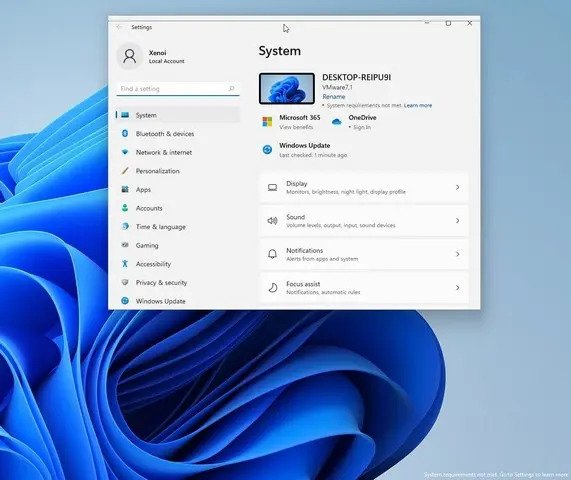Click the Network & internet wifi icon
571x480 pixels.
pyautogui.click(x=125, y=152)
